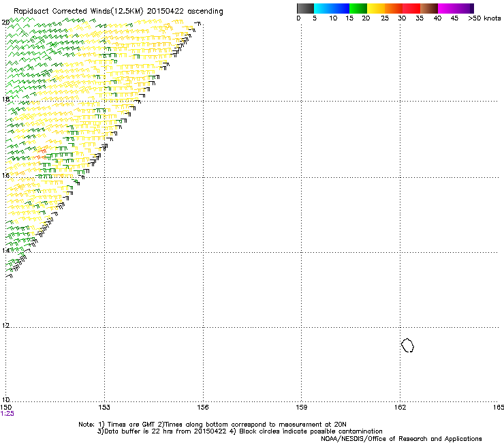Click the latitude label '12'
The width and height of the screenshot is (504, 443).
[5, 326]
